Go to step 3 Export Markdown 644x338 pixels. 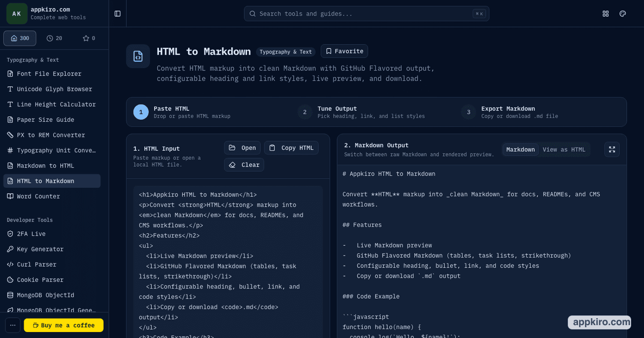coord(510,112)
